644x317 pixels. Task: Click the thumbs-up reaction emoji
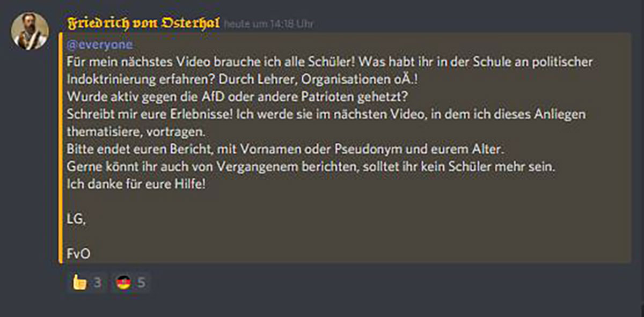[79, 282]
